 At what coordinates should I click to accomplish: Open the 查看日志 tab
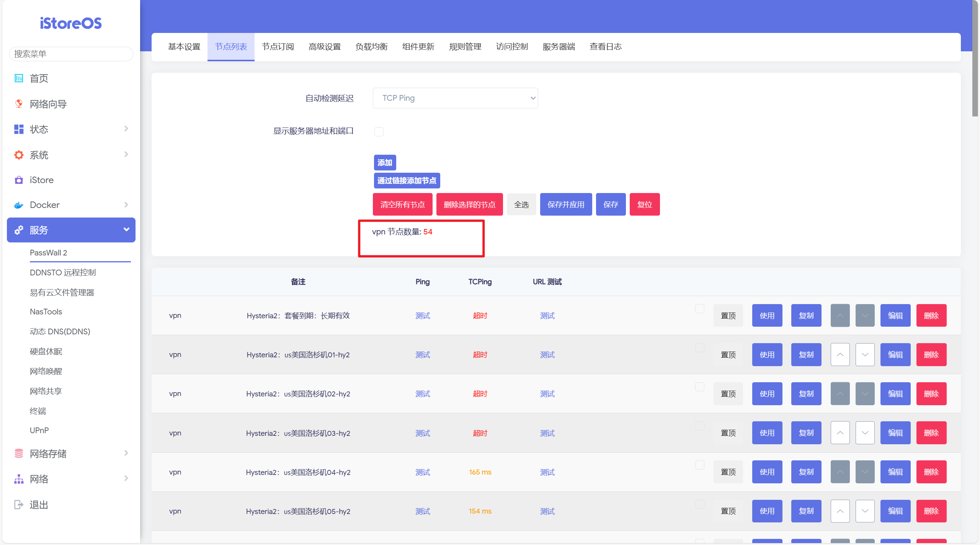point(605,47)
